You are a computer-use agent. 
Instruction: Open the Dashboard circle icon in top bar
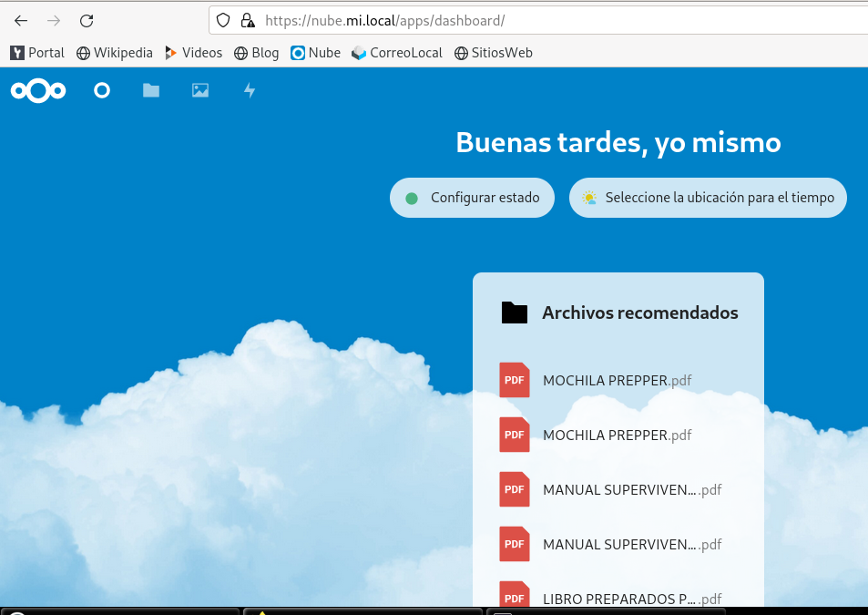point(102,90)
